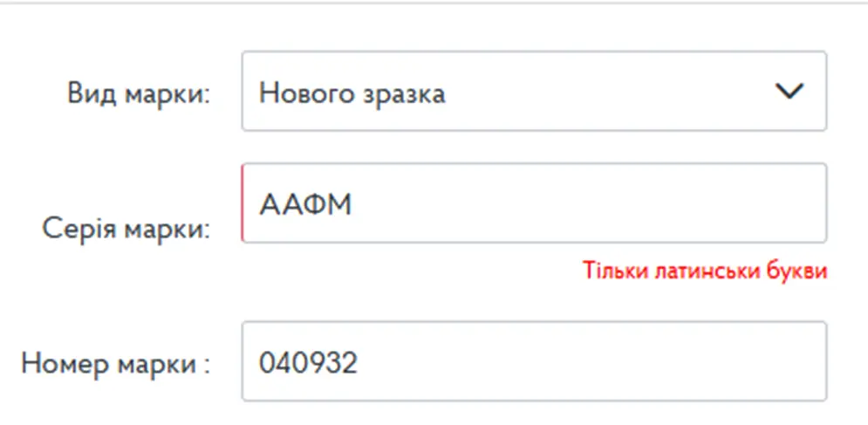This screenshot has height=425, width=868.
Task: Select the Нового зразка value text
Action: click(352, 93)
